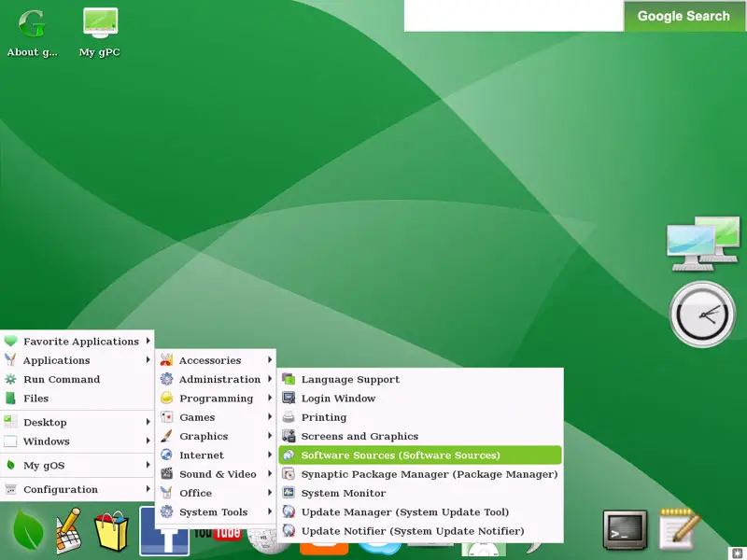Launch the terminal icon in the dock
Viewport: 747px width, 560px height.
(625, 530)
